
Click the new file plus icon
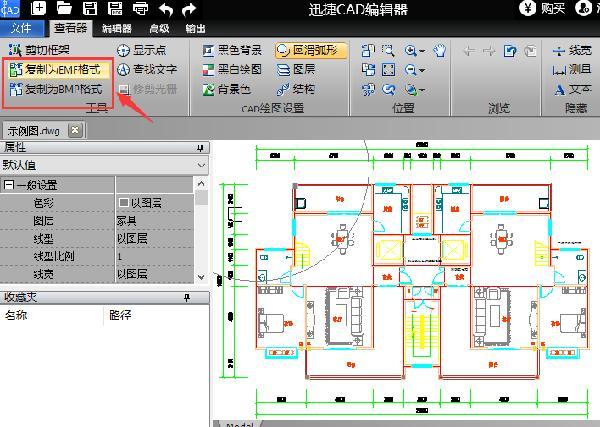[x=38, y=8]
